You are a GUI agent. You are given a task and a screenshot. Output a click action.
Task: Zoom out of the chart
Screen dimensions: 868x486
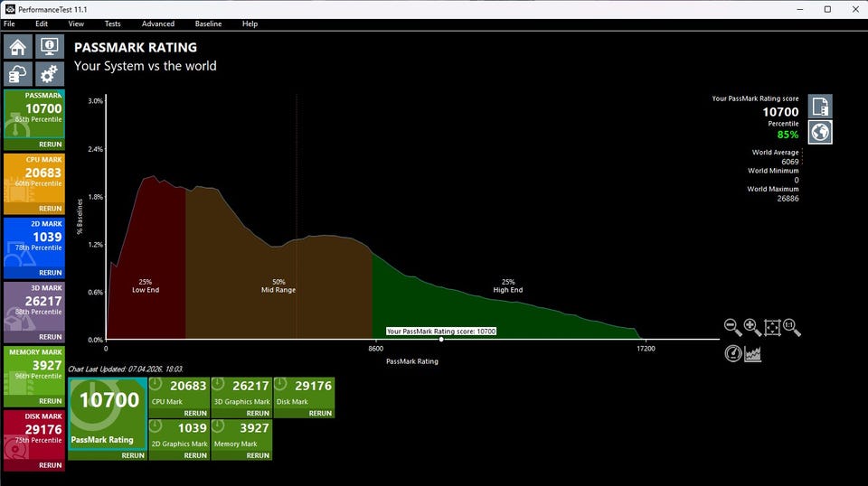coord(733,327)
